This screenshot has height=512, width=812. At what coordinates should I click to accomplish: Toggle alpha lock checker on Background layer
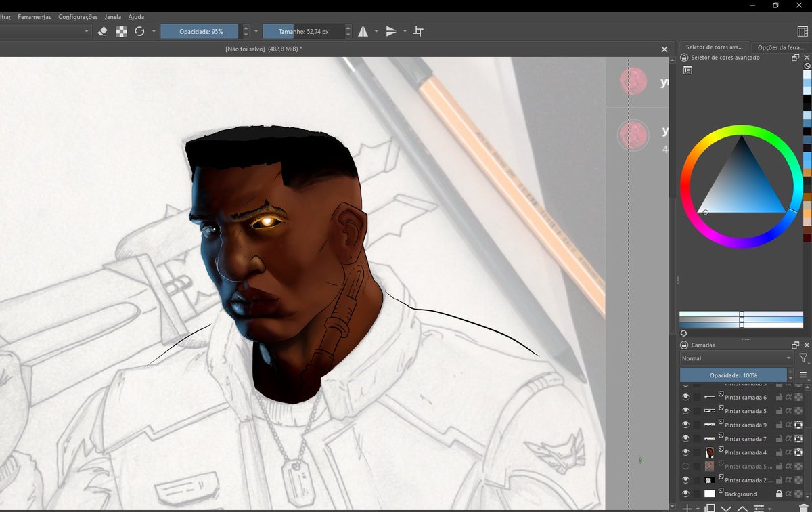tap(798, 494)
